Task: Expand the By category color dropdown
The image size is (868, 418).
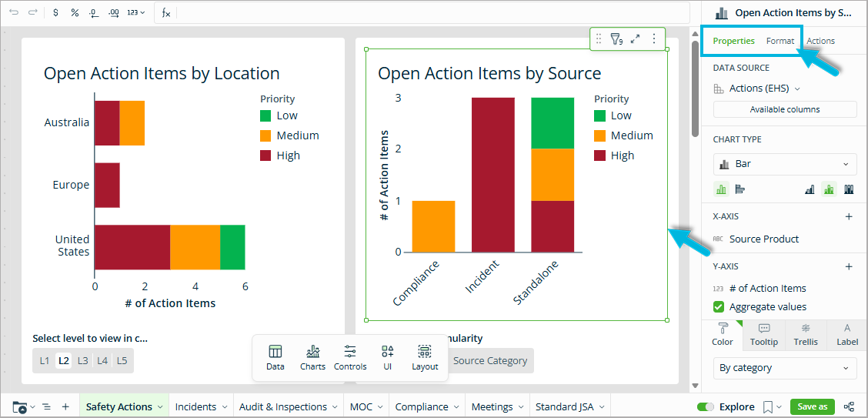Action: click(x=784, y=368)
